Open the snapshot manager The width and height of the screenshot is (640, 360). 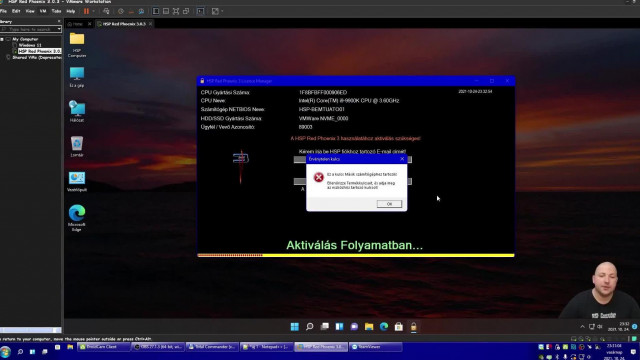[x=141, y=11]
